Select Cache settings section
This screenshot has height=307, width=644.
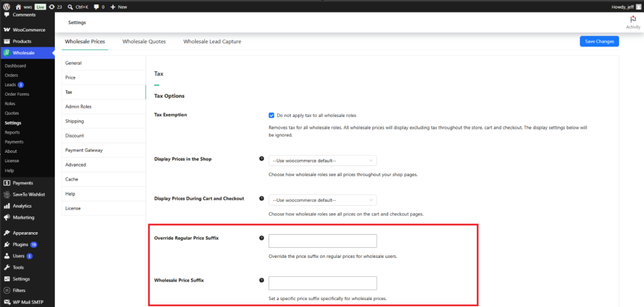click(x=104, y=179)
